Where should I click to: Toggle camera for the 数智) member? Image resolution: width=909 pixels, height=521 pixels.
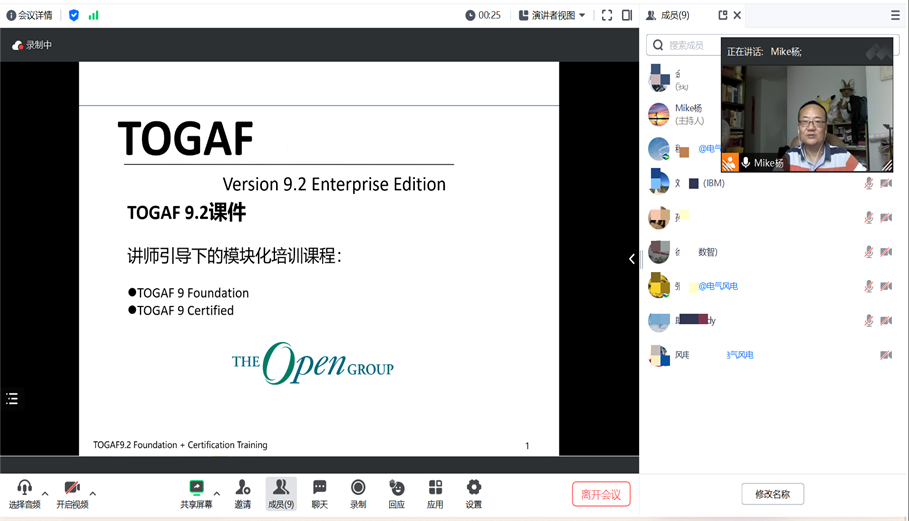click(x=886, y=252)
